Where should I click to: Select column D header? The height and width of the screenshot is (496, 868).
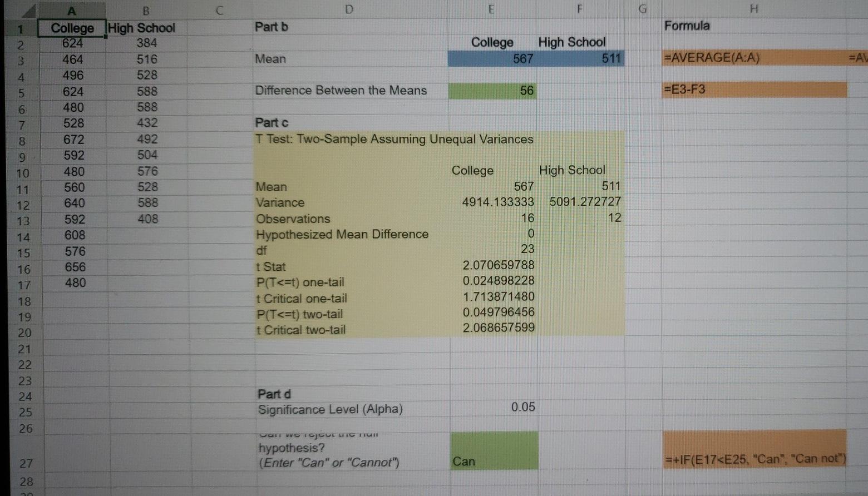[349, 9]
